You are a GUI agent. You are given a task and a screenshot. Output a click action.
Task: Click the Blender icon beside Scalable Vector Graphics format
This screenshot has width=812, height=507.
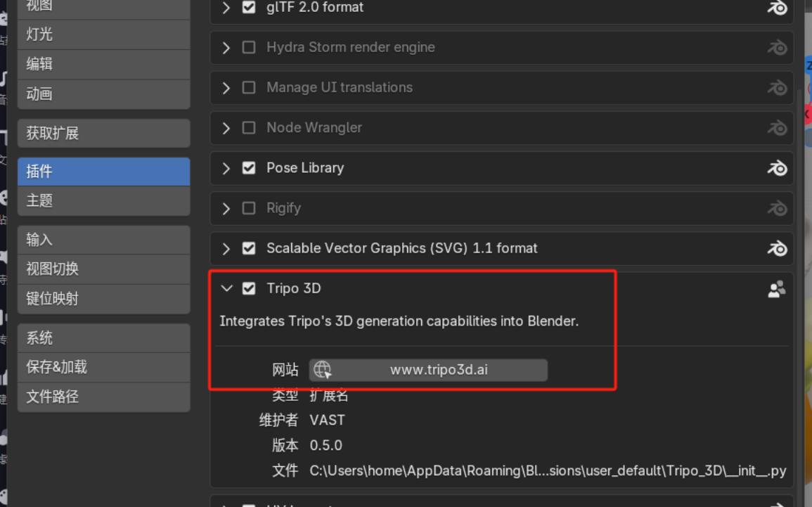coord(776,248)
